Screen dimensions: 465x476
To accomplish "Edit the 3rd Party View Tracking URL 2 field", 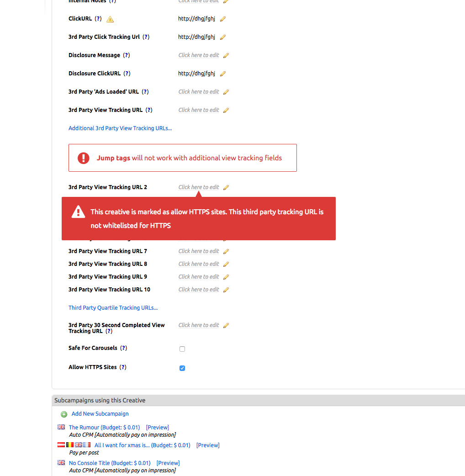I will (199, 187).
